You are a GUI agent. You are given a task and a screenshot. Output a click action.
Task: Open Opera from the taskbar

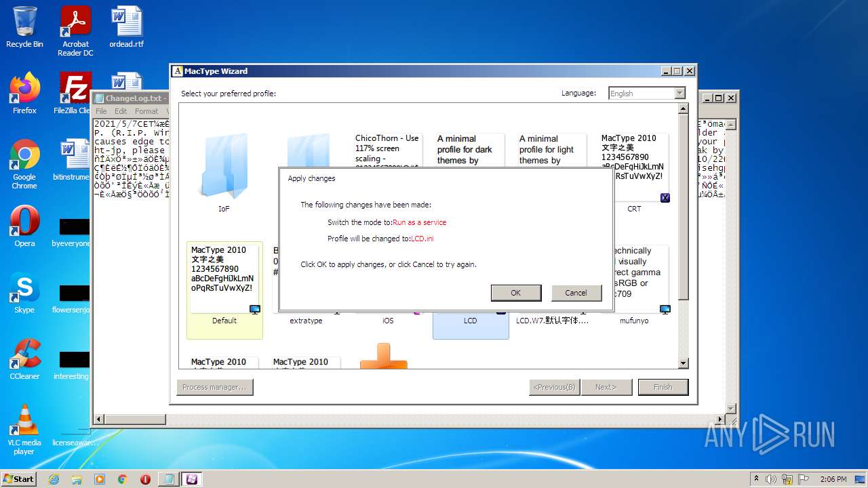pyautogui.click(x=145, y=479)
